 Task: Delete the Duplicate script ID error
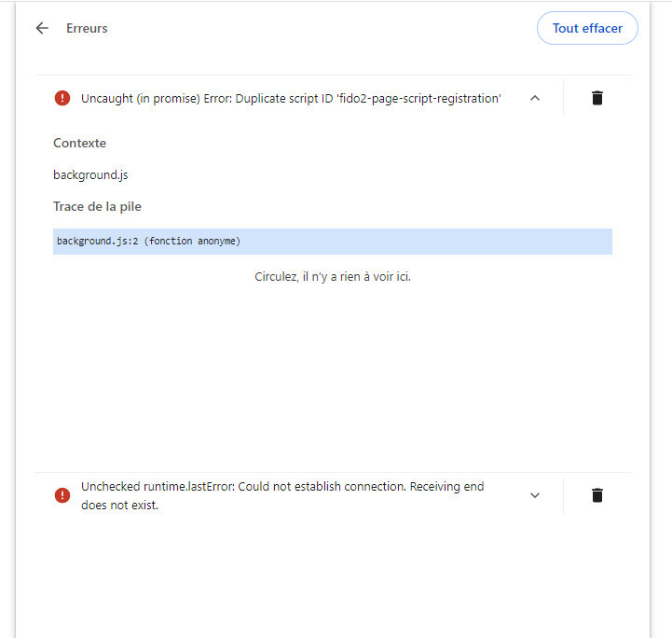pyautogui.click(x=597, y=98)
